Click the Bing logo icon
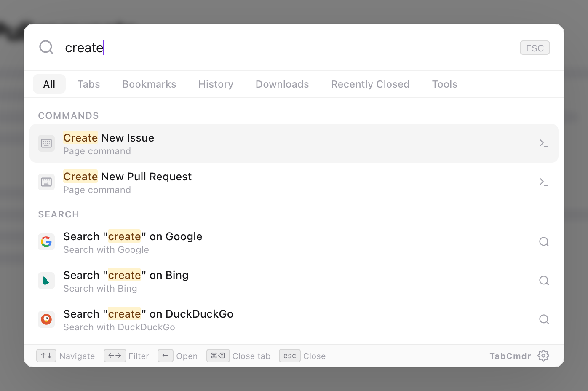 (46, 281)
